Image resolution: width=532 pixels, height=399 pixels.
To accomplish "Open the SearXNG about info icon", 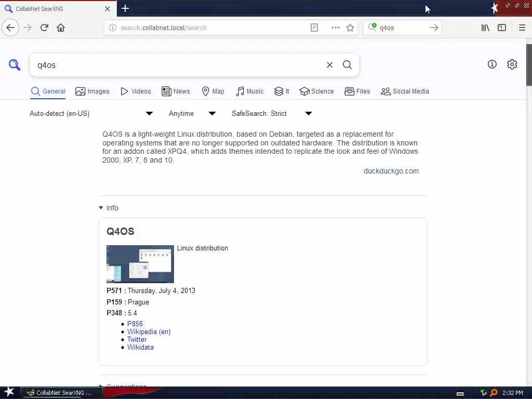I will point(492,64).
